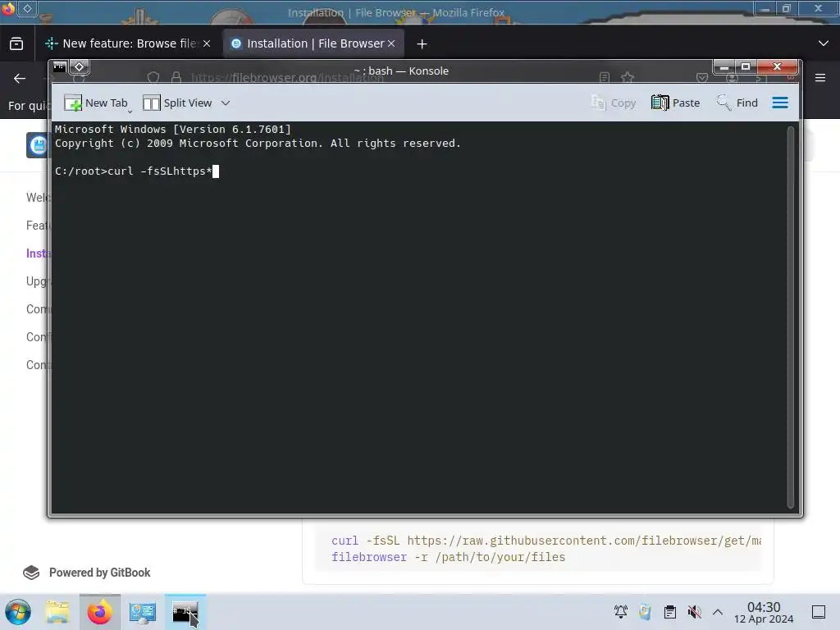Screen dimensions: 840x630
Task: Click the Firefox bookmark star icon
Action: tap(628, 78)
